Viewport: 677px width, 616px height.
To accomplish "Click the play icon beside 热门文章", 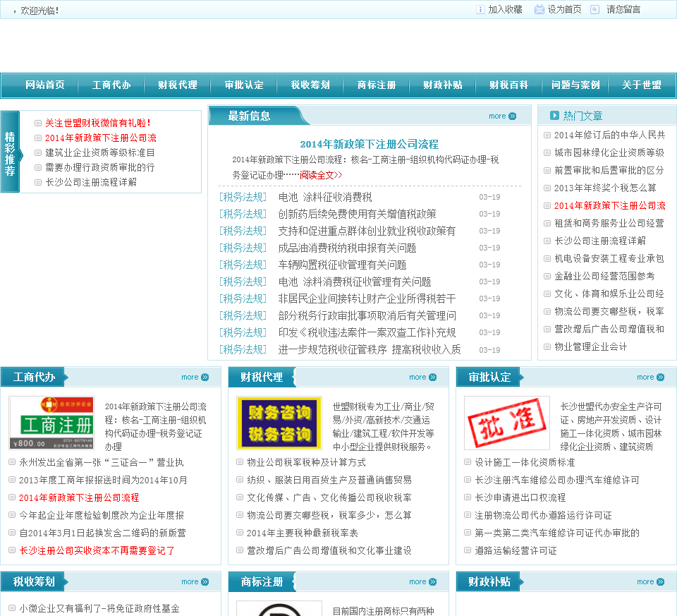I will pos(554,116).
